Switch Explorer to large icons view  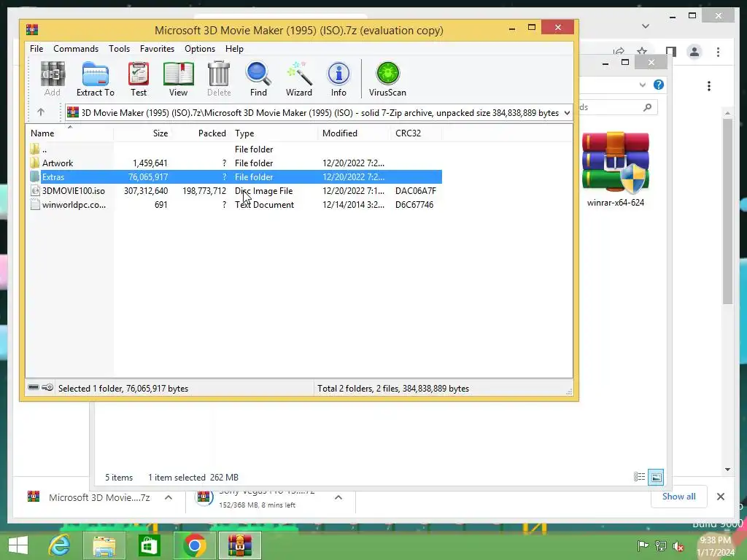coord(656,477)
